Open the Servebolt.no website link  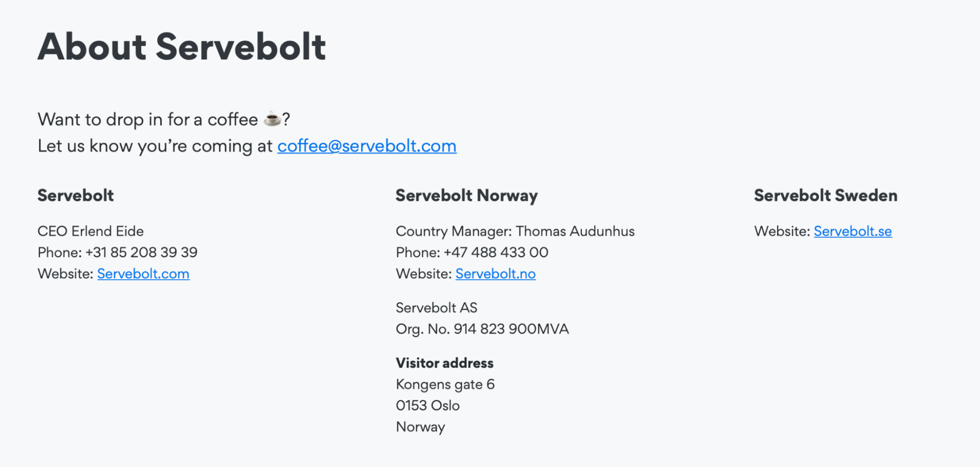point(496,273)
